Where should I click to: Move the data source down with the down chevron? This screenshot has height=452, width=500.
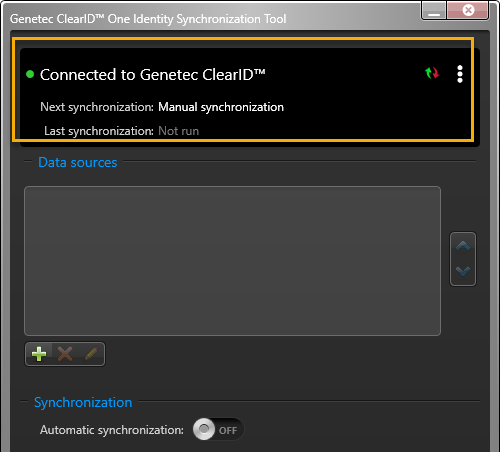pyautogui.click(x=463, y=271)
